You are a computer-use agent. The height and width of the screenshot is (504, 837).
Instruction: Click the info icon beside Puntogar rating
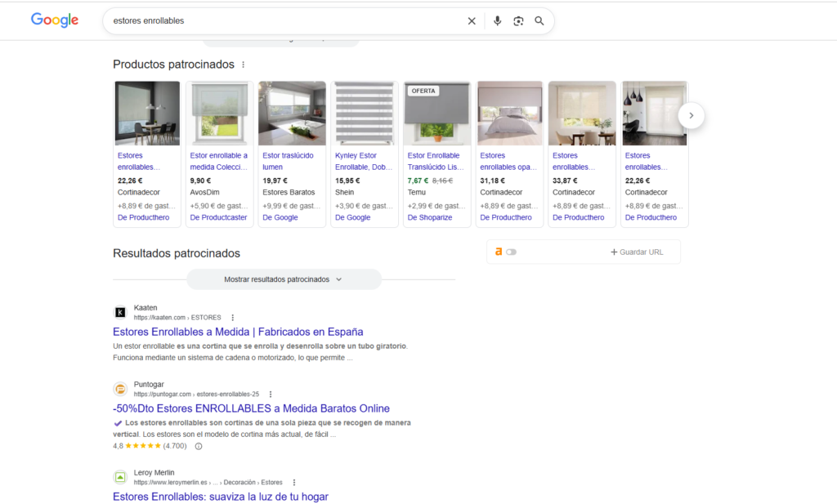pyautogui.click(x=199, y=446)
